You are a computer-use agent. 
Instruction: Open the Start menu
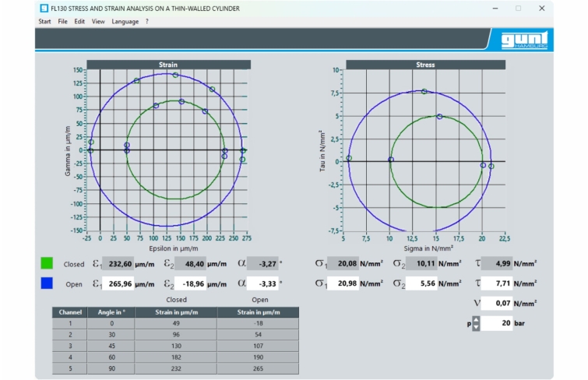pos(44,21)
